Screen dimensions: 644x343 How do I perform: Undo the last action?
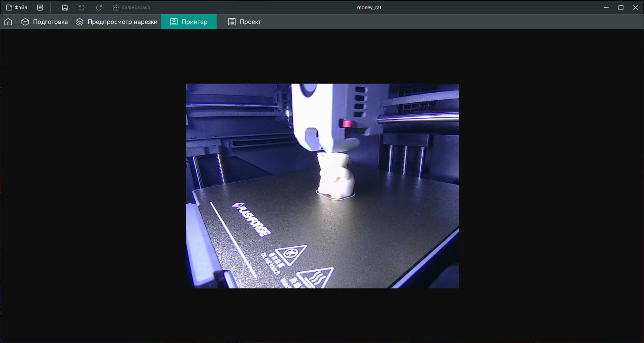[x=82, y=8]
